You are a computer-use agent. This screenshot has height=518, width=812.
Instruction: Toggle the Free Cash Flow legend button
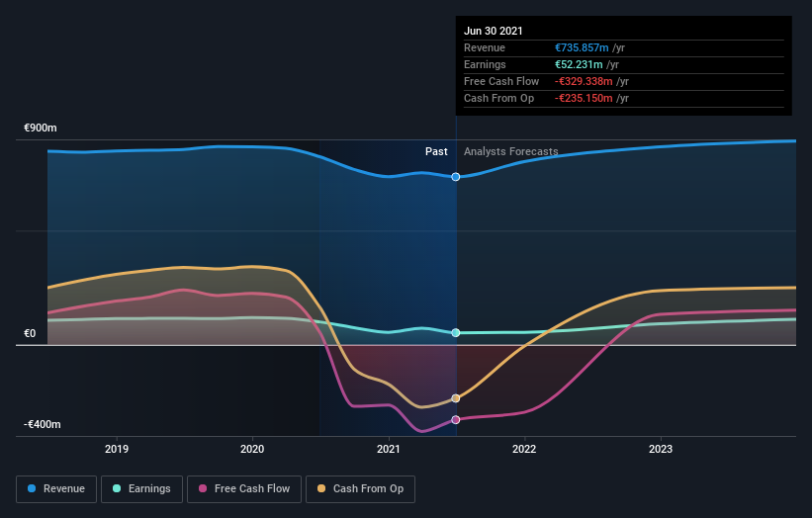(x=244, y=489)
